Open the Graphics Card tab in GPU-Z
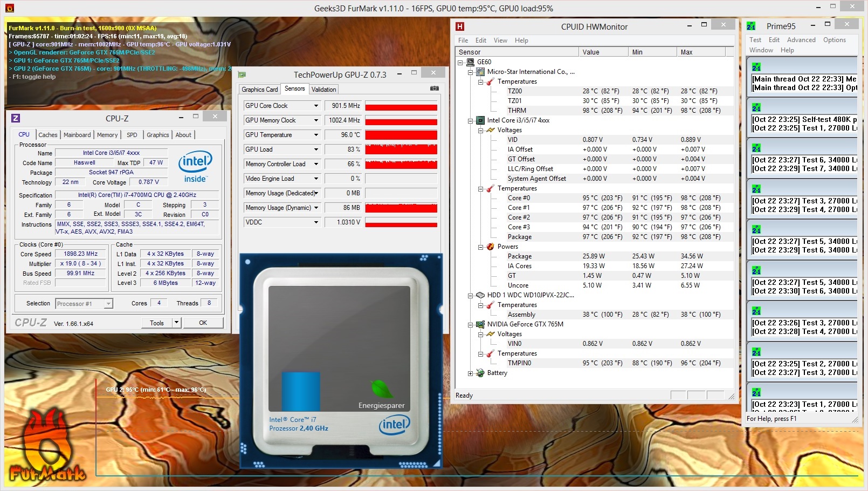The width and height of the screenshot is (868, 491). click(260, 90)
